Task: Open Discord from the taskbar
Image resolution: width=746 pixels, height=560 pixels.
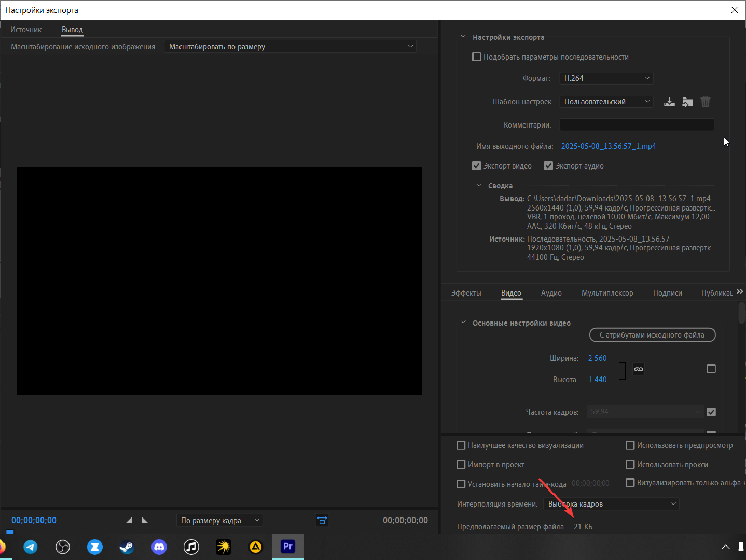Action: (x=159, y=547)
